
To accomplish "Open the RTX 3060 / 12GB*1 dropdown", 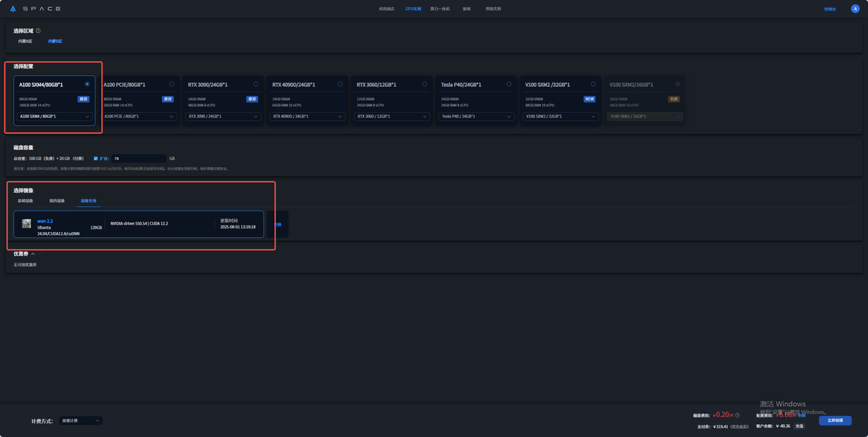I will (392, 116).
